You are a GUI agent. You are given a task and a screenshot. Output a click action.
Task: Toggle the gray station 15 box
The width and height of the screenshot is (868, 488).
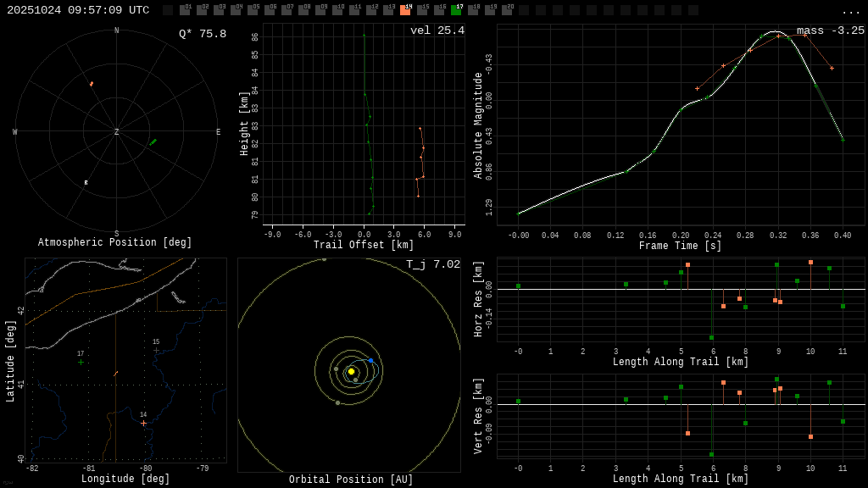tap(422, 10)
